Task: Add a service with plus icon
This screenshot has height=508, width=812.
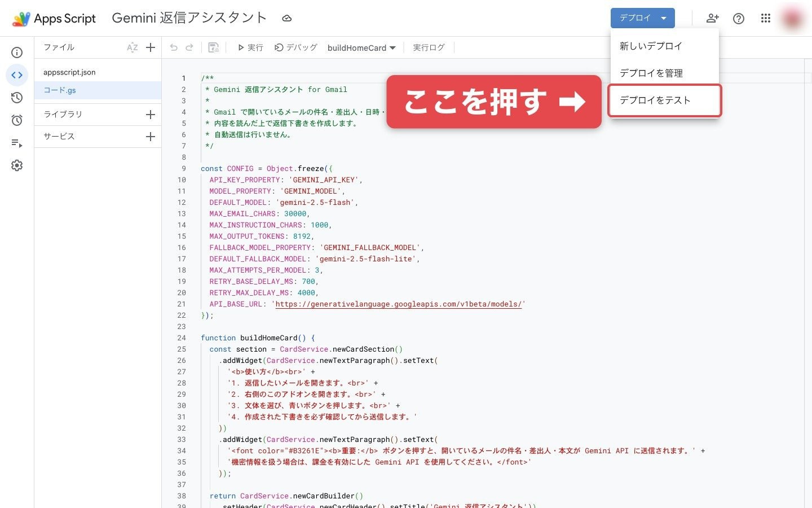Action: (x=151, y=137)
